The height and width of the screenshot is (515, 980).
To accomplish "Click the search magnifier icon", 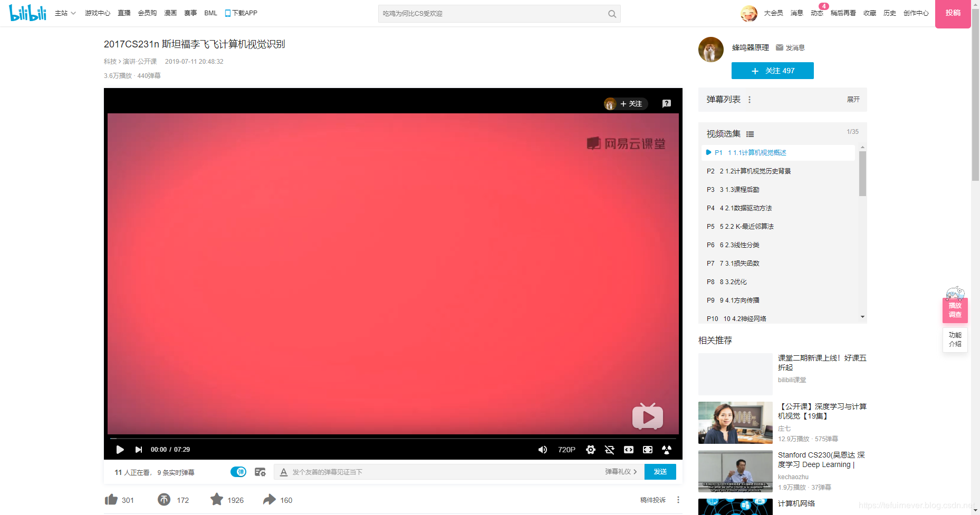I will (612, 14).
